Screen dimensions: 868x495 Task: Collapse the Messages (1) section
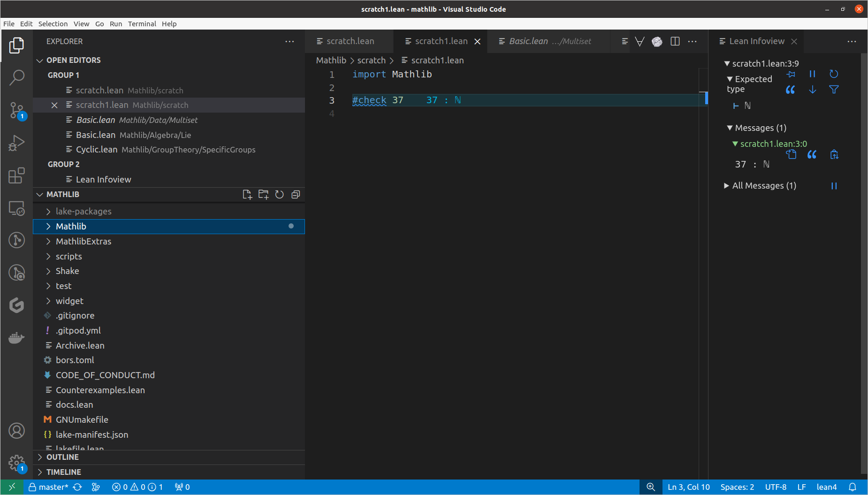pos(756,128)
